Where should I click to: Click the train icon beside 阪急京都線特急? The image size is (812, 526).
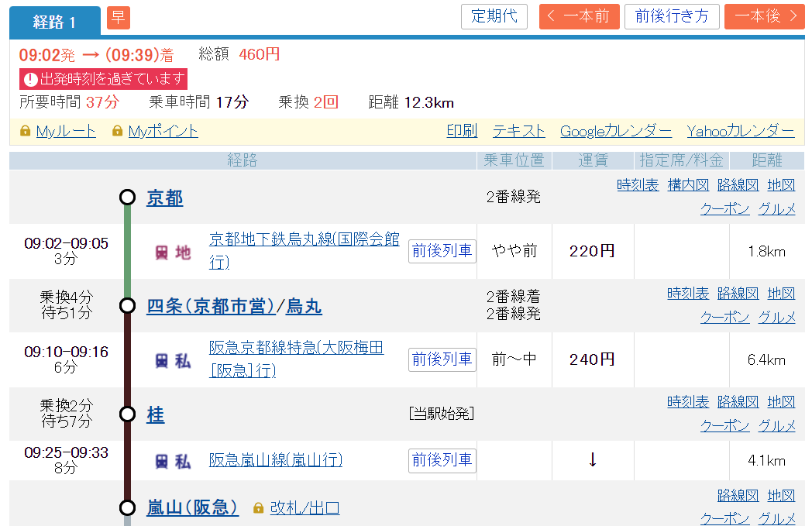coord(162,360)
